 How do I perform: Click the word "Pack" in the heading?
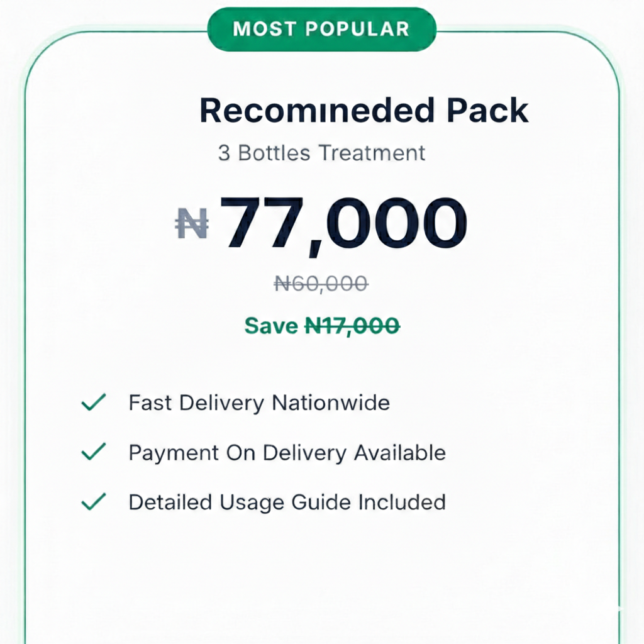[x=487, y=111]
